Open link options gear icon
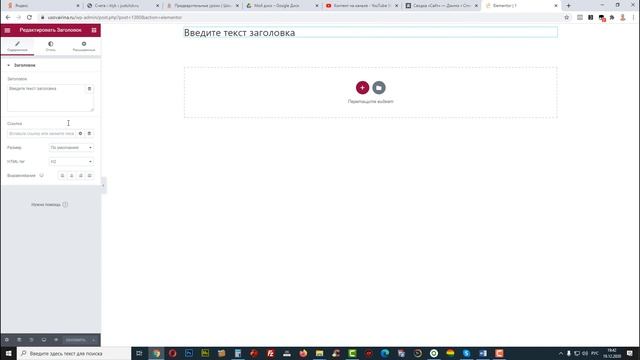This screenshot has width=640, height=360. point(80,133)
